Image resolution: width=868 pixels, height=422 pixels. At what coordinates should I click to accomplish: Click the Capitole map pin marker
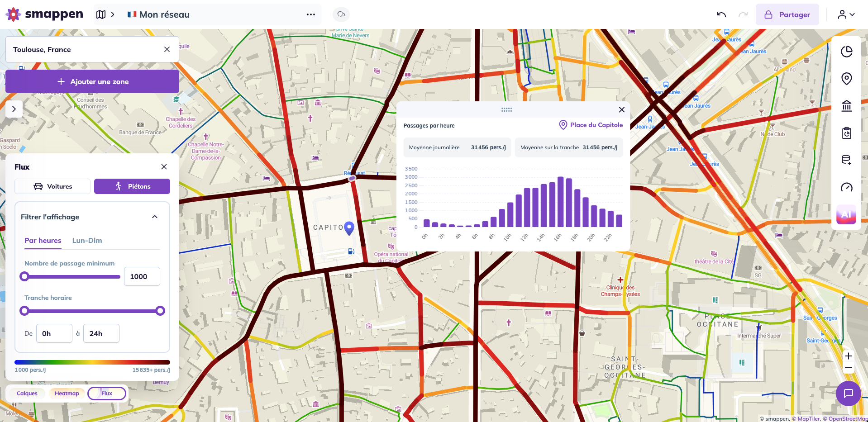click(x=349, y=228)
